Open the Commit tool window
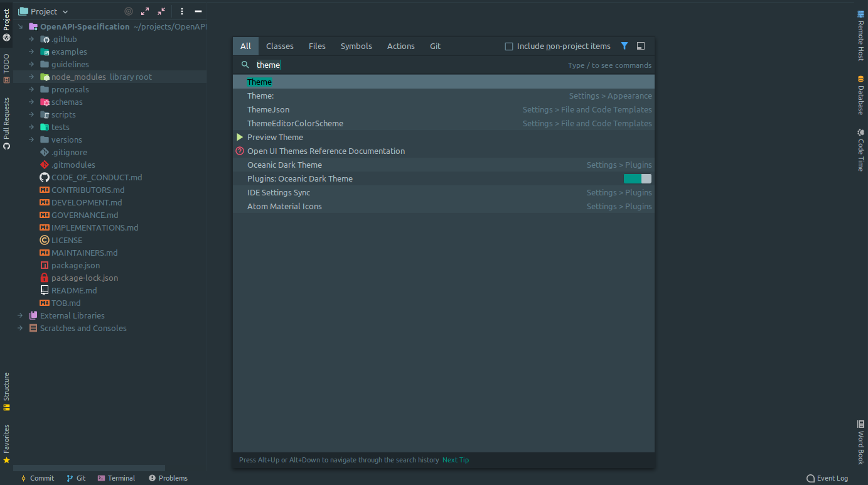The image size is (868, 485). [x=37, y=478]
